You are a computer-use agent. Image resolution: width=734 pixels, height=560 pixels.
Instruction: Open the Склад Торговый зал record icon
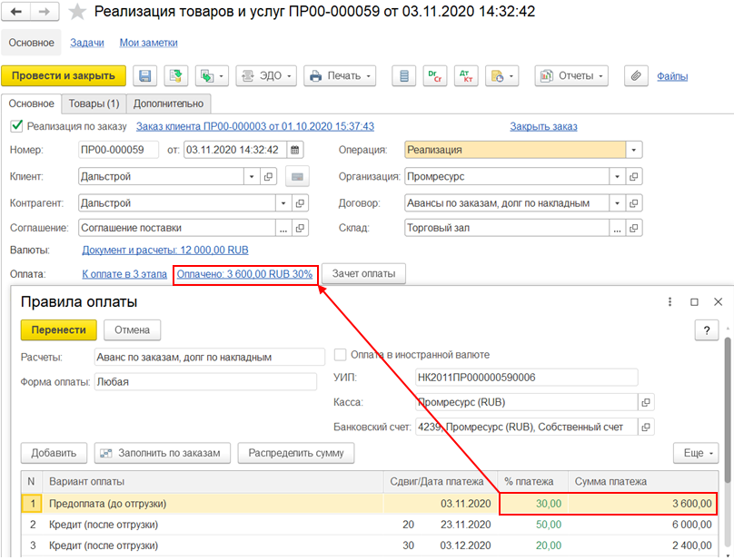pyautogui.click(x=634, y=229)
